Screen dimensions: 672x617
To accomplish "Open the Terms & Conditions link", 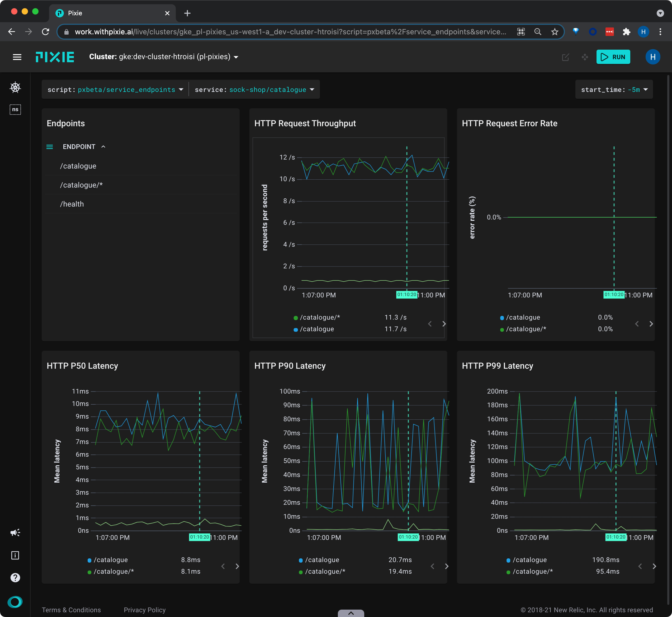I will 72,610.
